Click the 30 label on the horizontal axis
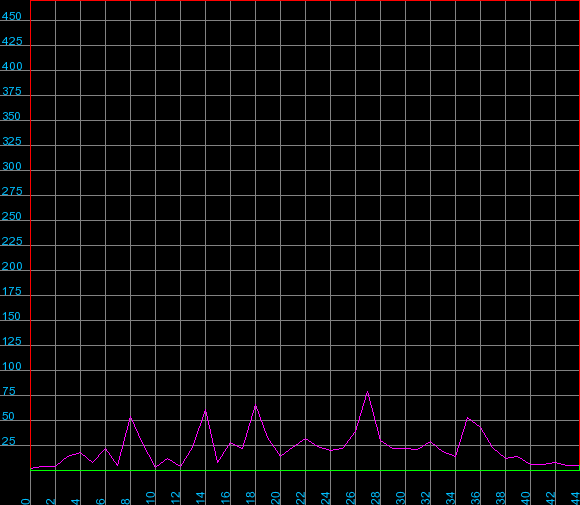 click(401, 498)
